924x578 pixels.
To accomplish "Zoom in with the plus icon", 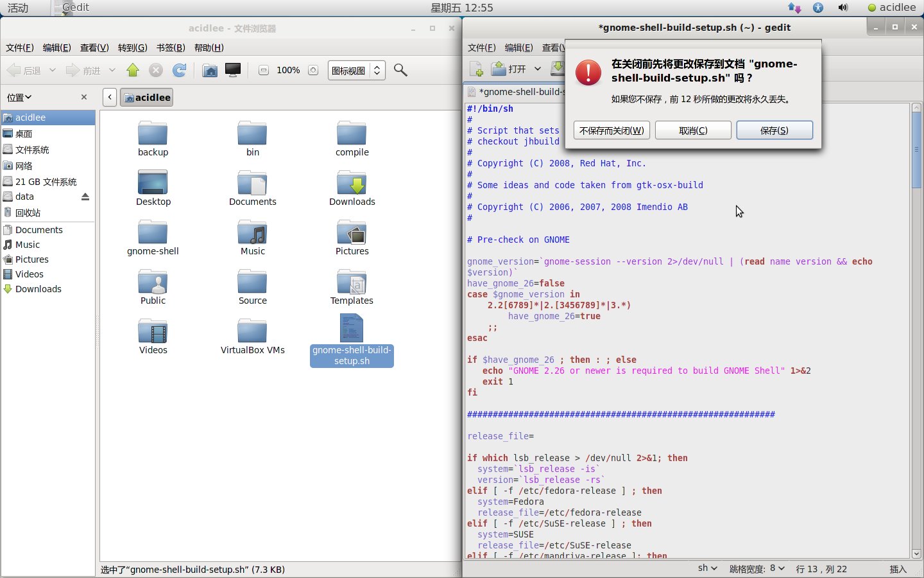I will coord(313,71).
